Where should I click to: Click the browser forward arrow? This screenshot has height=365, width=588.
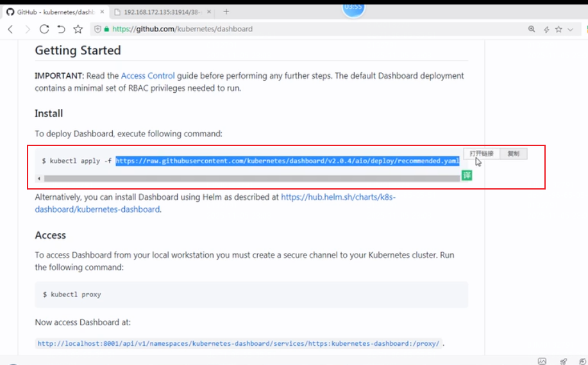tap(28, 29)
